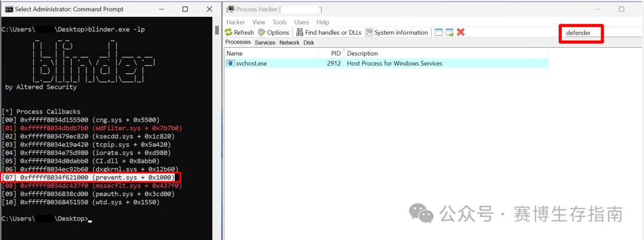Click the ksecdd.sys callback line
Viewport: 644px width, 240px height.
click(88, 137)
